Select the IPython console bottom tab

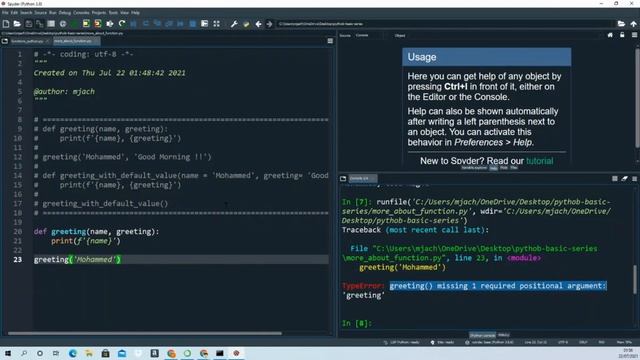click(x=482, y=336)
